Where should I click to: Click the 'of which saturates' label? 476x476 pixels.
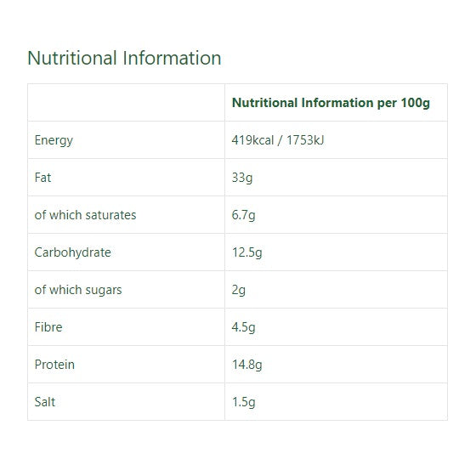(85, 215)
